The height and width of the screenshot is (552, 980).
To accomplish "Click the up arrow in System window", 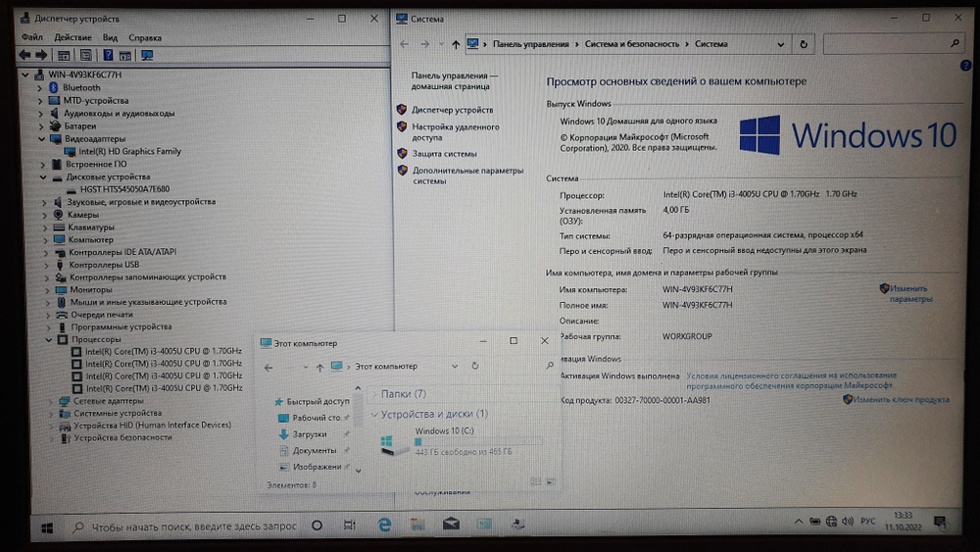I will coord(456,44).
